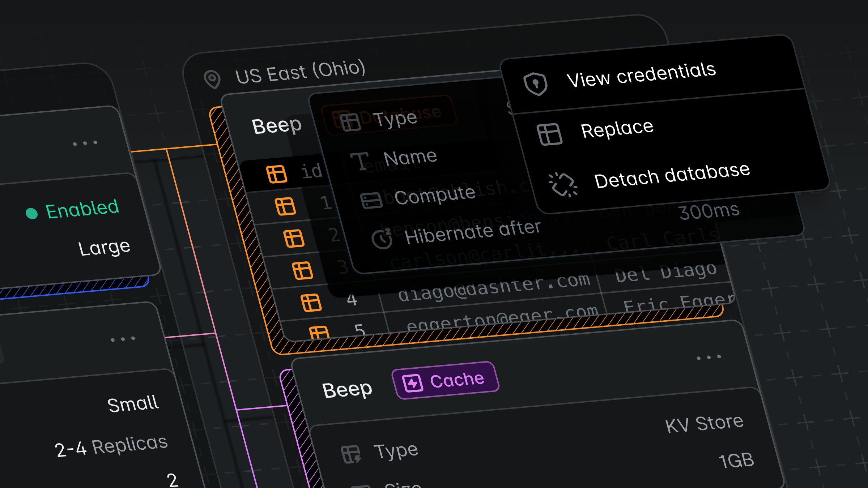Screen dimensions: 868x488
Task: Click the table icon in the id header row
Action: point(277,174)
